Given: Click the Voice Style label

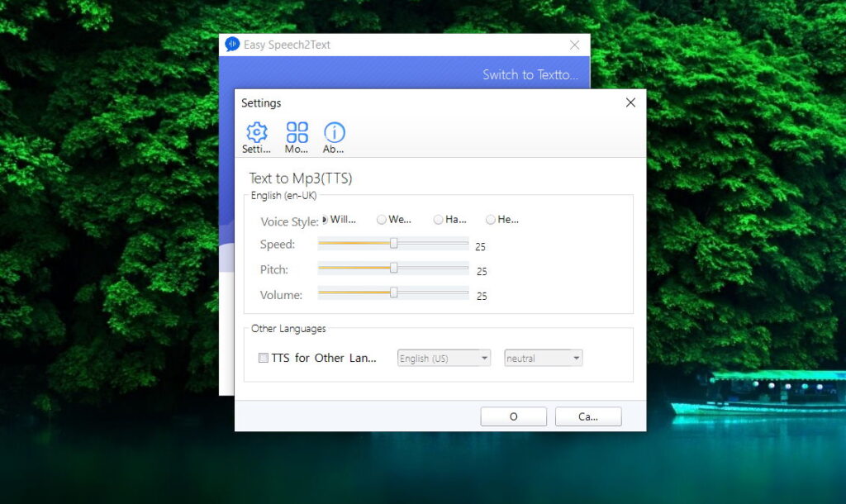Looking at the screenshot, I should click(x=289, y=221).
